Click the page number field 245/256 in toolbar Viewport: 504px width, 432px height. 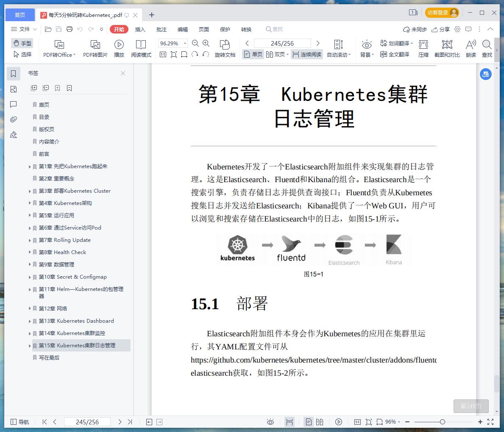point(282,43)
